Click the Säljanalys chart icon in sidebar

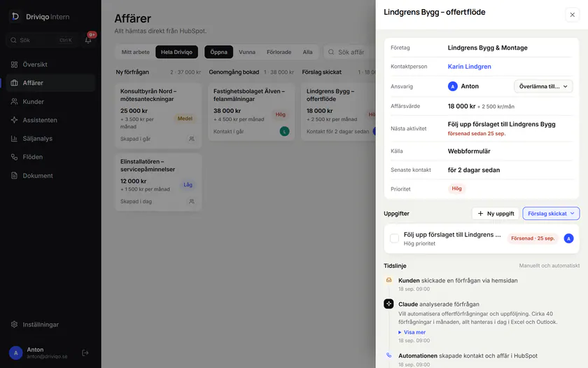tap(14, 139)
